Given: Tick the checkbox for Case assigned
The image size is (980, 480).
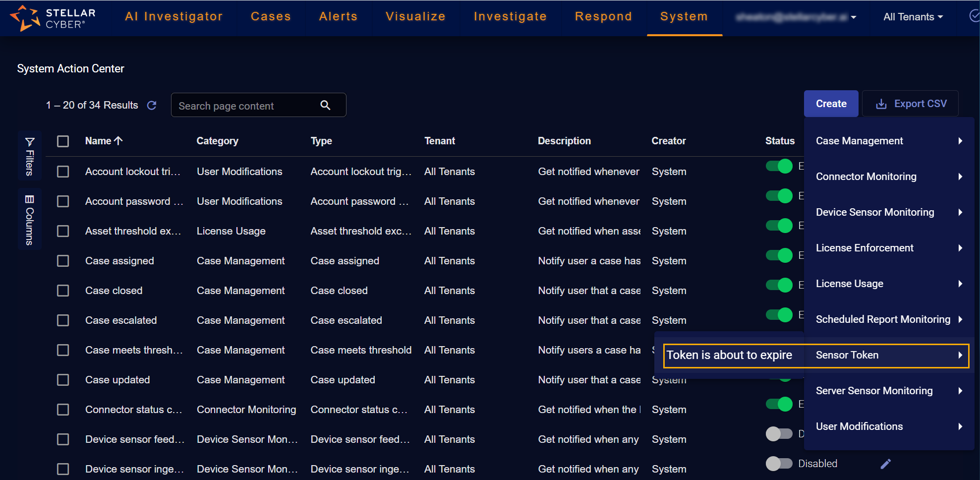Looking at the screenshot, I should pyautogui.click(x=63, y=261).
